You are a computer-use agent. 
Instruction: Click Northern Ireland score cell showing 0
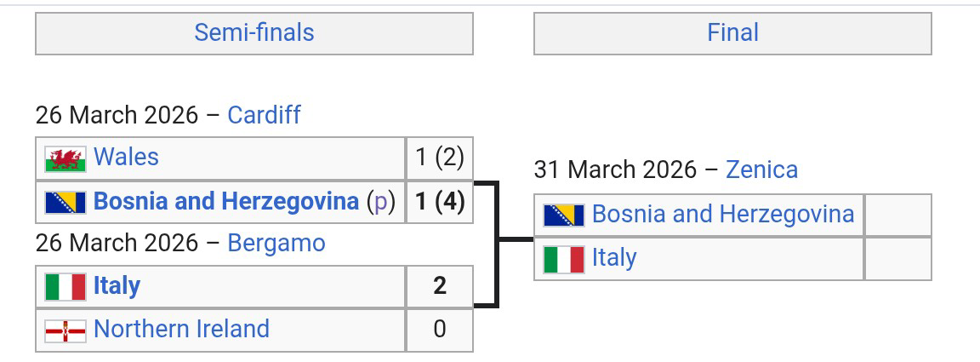(x=439, y=329)
